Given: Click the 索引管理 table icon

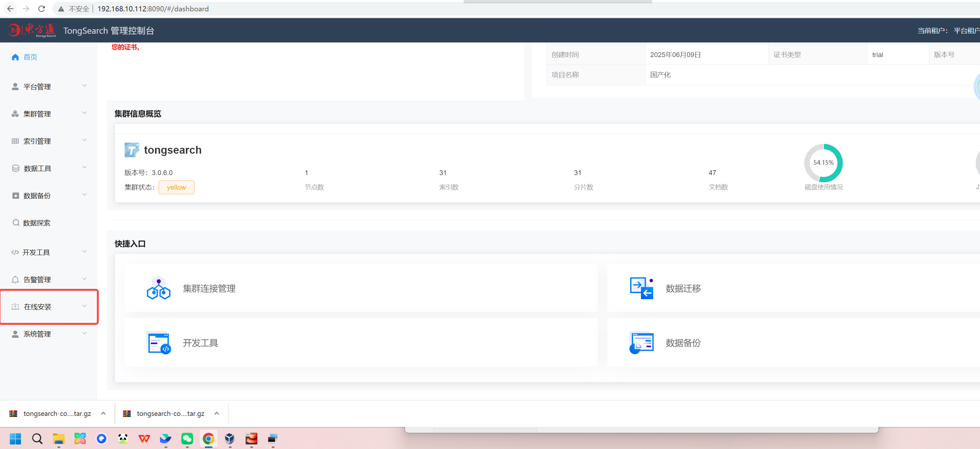Looking at the screenshot, I should tap(15, 141).
